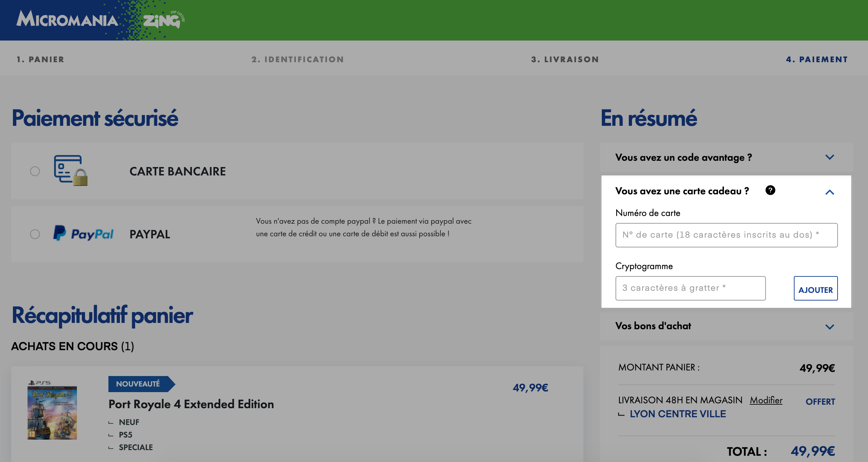868x462 pixels.
Task: Go to the 1. Panier step
Action: click(41, 59)
